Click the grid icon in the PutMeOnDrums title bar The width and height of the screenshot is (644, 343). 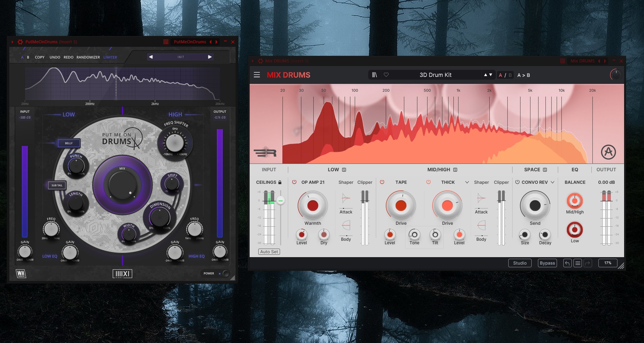(166, 42)
